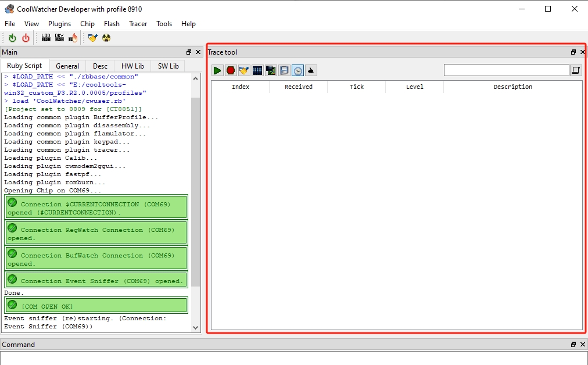Viewport: 588px width, 365px height.
Task: Click 'Loading plugin fastpf...' log line
Action: (52, 174)
